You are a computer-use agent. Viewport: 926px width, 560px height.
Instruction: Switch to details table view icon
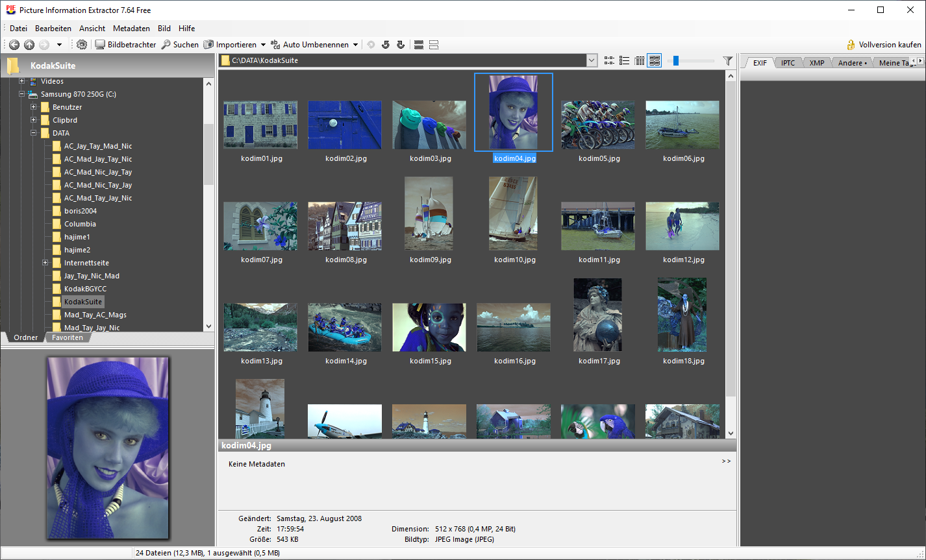640,61
